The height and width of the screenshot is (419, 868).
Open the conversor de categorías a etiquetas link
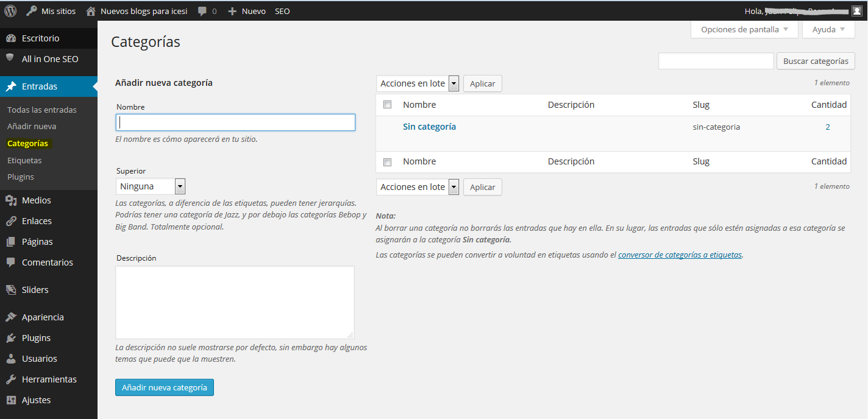[680, 255]
